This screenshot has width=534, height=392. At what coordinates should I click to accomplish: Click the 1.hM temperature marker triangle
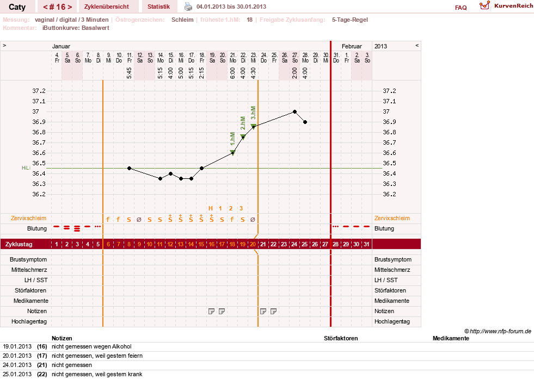232,152
